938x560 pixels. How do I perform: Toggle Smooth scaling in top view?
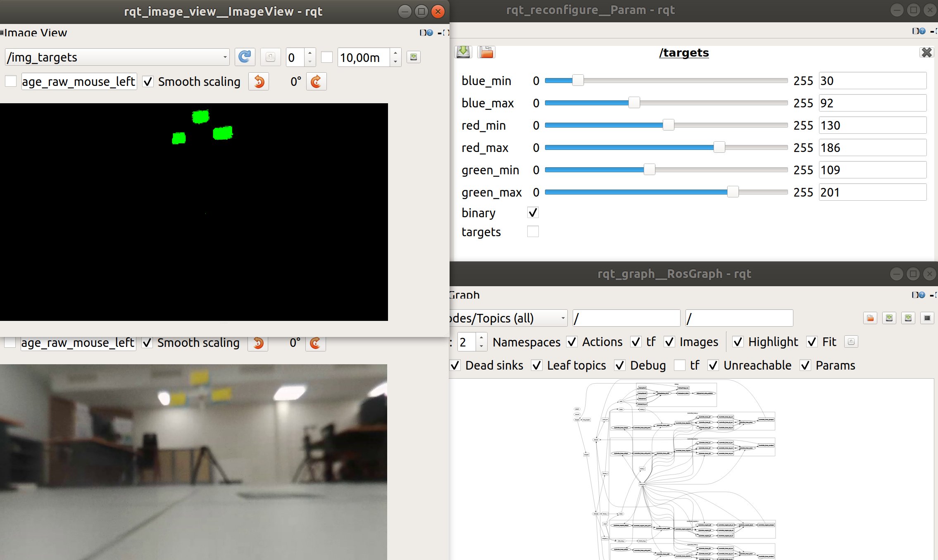tap(148, 81)
